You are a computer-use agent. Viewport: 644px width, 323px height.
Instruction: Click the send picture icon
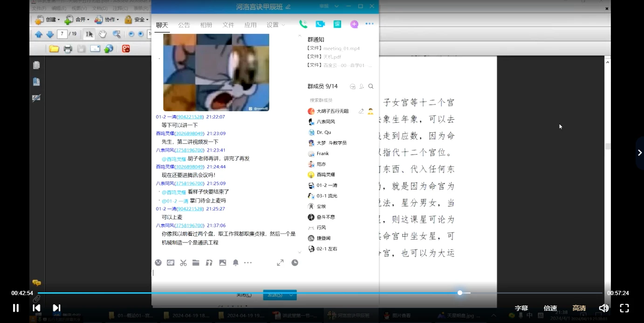click(223, 262)
